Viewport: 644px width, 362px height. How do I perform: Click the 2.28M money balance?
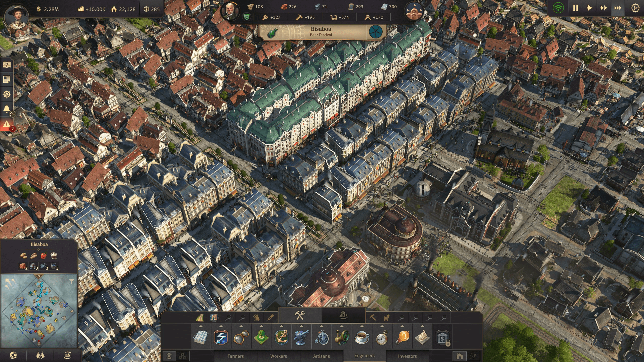tap(48, 9)
